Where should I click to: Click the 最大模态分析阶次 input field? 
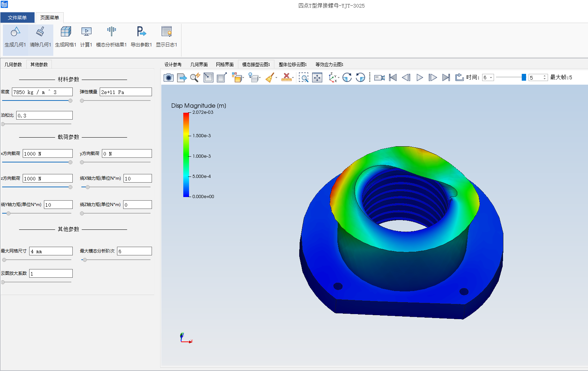coord(134,251)
